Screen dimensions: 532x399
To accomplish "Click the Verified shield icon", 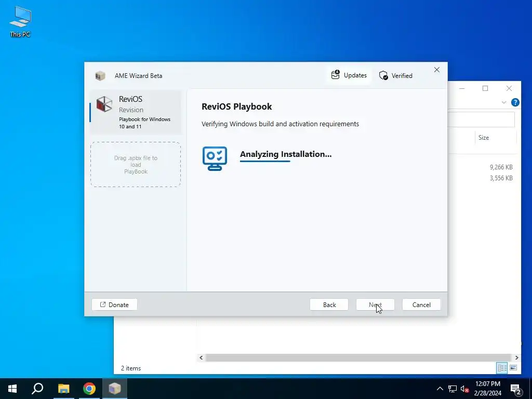I will 383,76.
